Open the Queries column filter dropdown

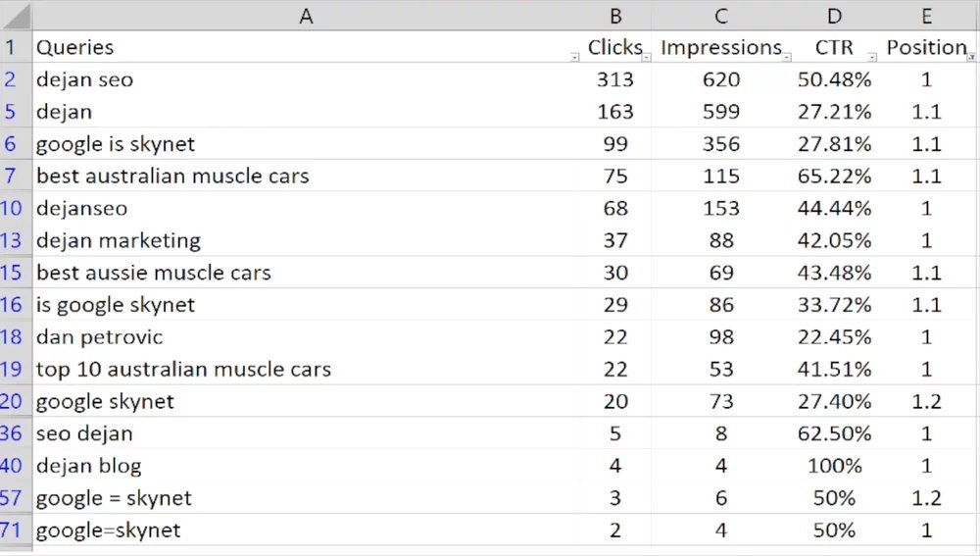[574, 57]
